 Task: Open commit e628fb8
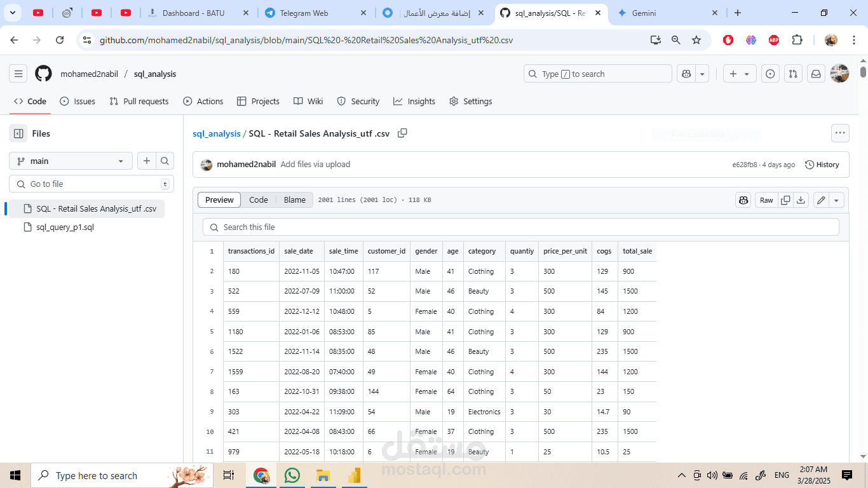[745, 165]
